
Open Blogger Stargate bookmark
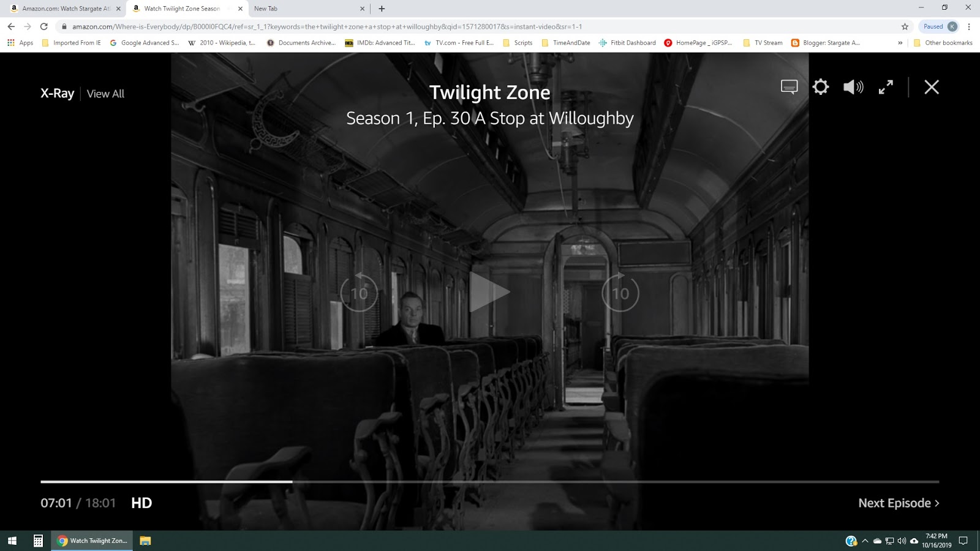(826, 43)
